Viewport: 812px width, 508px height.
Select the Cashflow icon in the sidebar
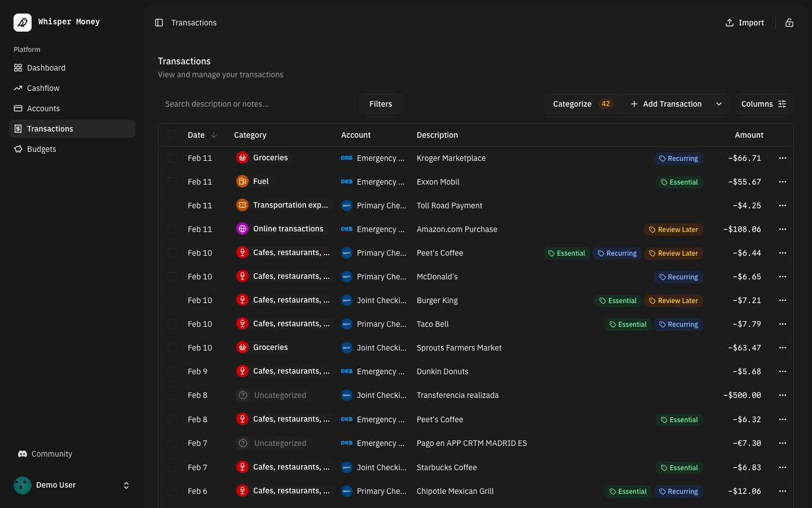coord(19,88)
